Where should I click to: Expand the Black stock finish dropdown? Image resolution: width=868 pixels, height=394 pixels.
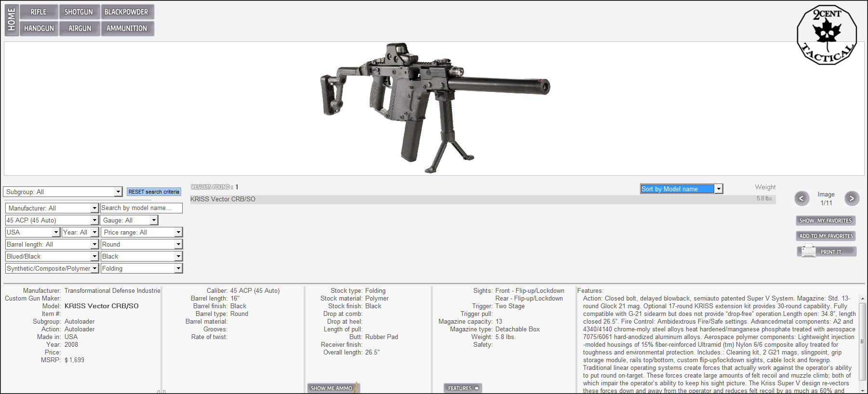178,256
